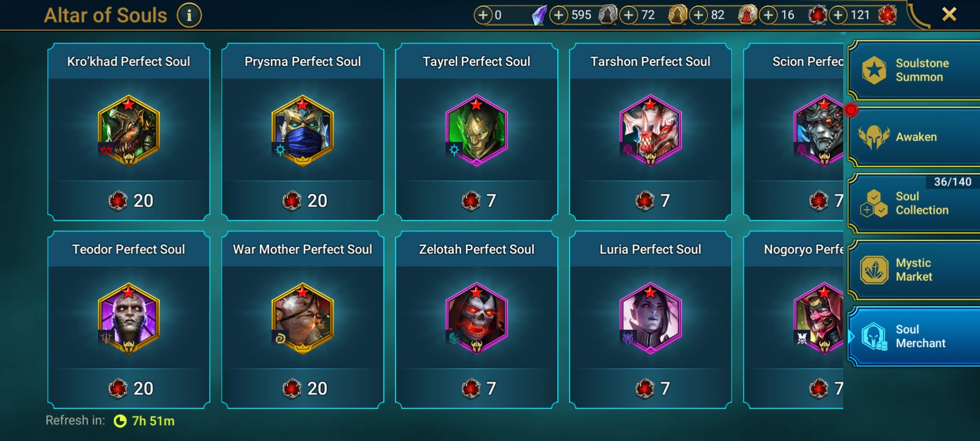Viewport: 980px width, 441px height.
Task: Select the Kro'khad champion portrait
Action: [129, 130]
